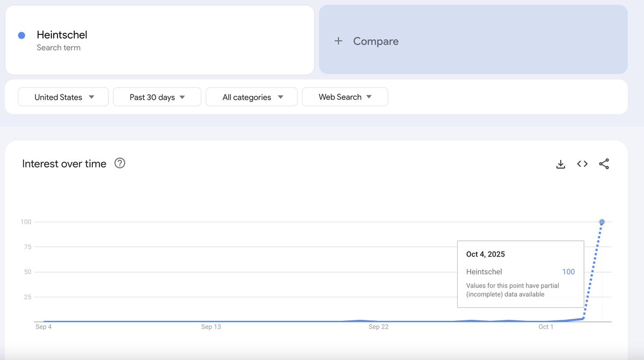Screen dimensions: 644x360
Task: Click the 100 y-axis label
Action: click(26, 222)
